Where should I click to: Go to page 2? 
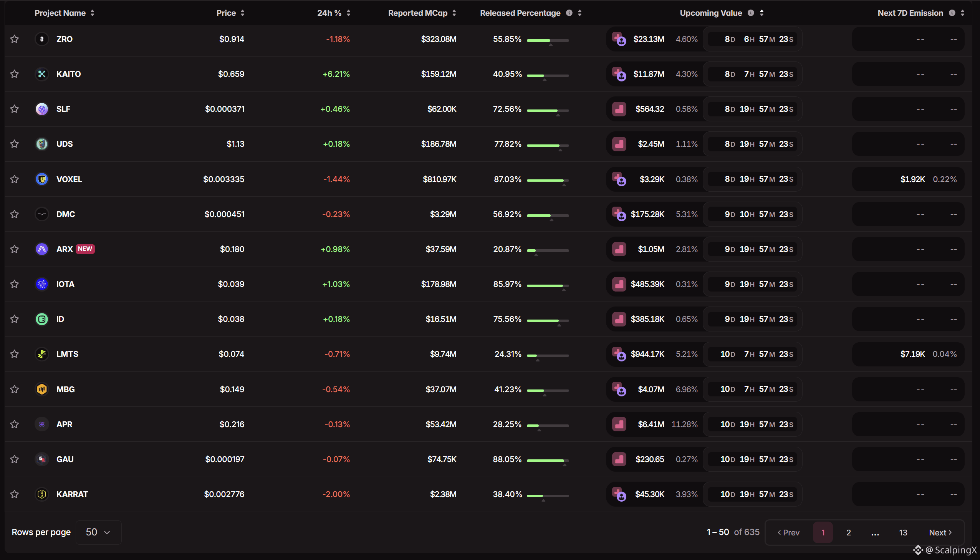pos(848,532)
